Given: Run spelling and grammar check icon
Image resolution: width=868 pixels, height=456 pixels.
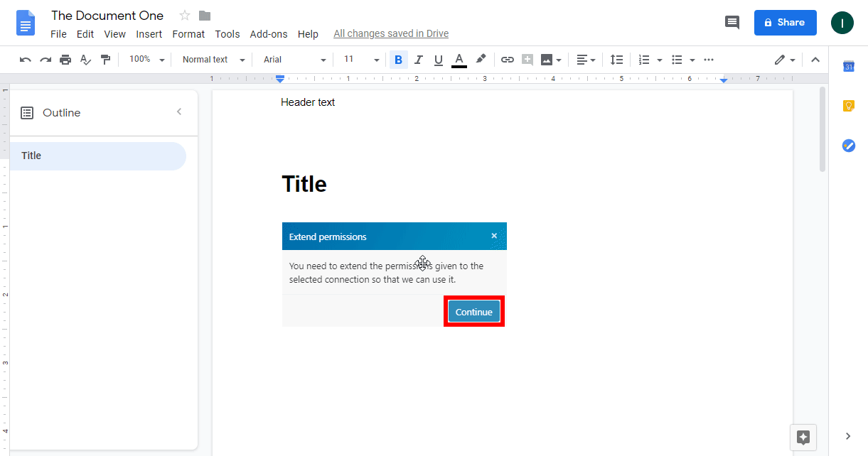Looking at the screenshot, I should (x=85, y=60).
